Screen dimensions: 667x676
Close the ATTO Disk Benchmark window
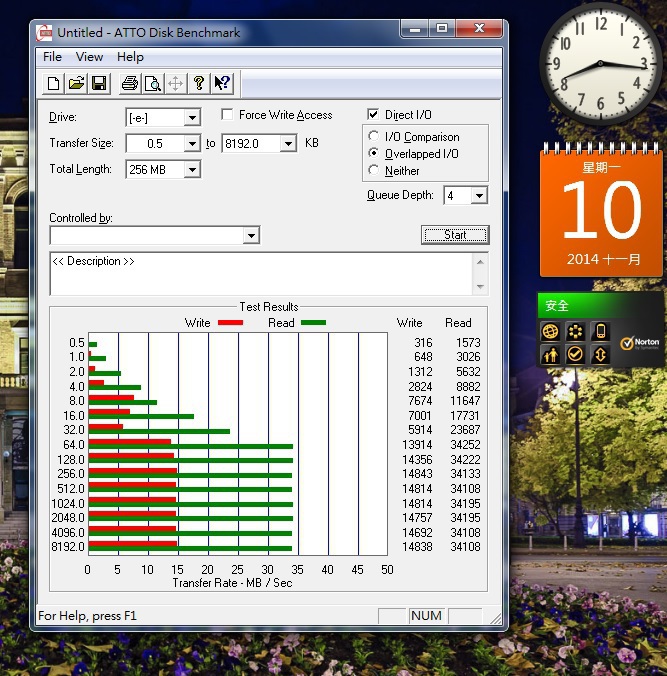pos(479,29)
